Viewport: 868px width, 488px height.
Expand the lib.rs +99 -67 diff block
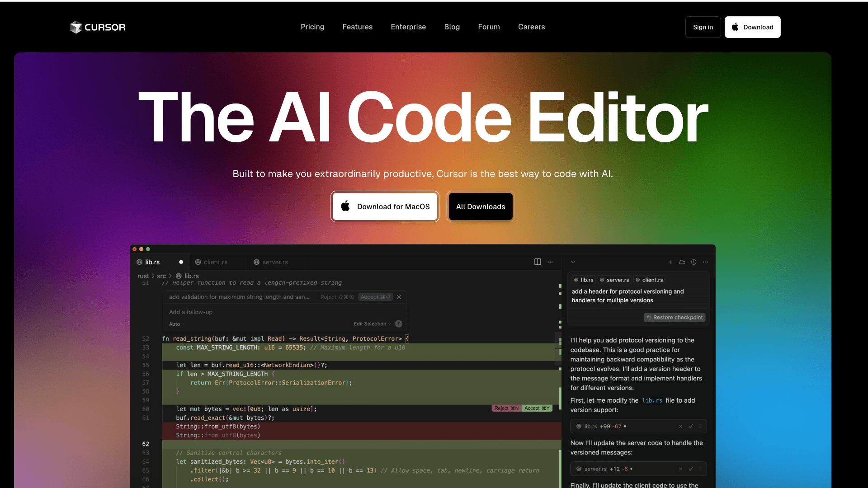point(700,426)
